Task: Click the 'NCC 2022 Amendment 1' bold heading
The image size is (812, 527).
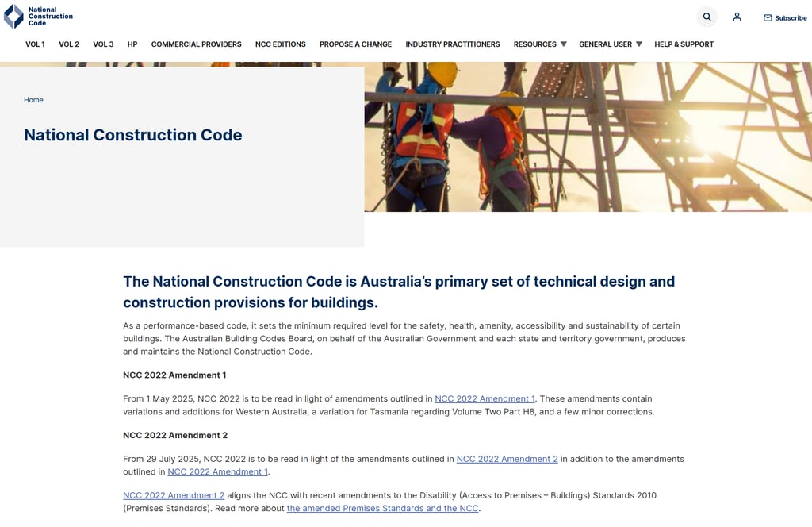Action: tap(174, 375)
